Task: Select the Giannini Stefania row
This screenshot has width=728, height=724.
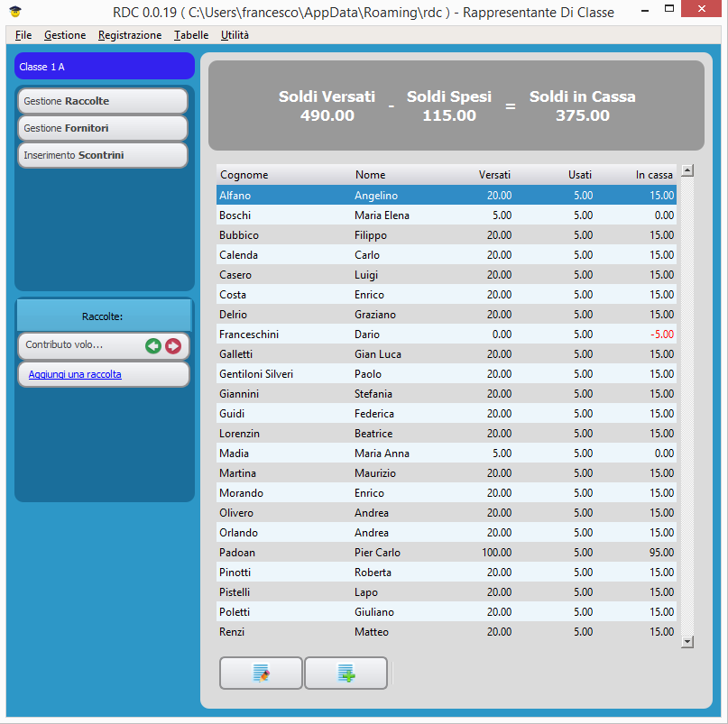Action: click(447, 394)
